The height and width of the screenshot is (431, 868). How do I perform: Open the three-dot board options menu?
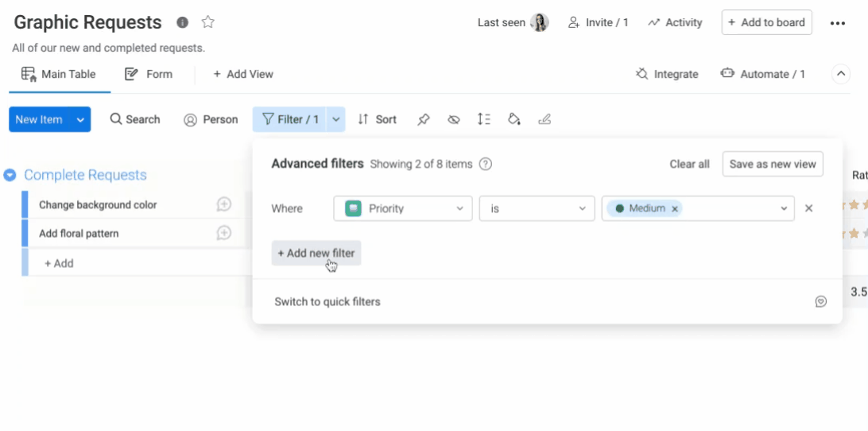pos(838,23)
